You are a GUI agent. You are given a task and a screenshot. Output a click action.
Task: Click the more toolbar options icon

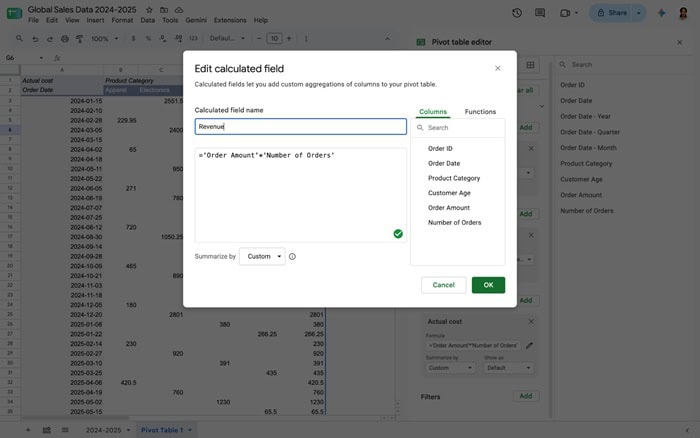pyautogui.click(x=306, y=39)
